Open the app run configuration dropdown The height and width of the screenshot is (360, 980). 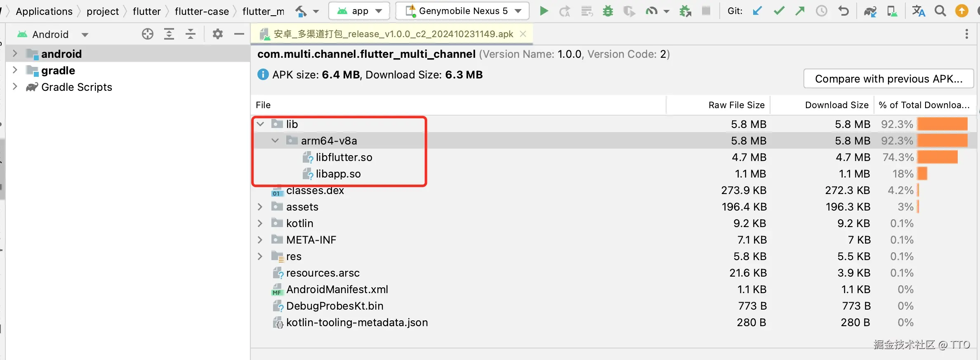(359, 11)
